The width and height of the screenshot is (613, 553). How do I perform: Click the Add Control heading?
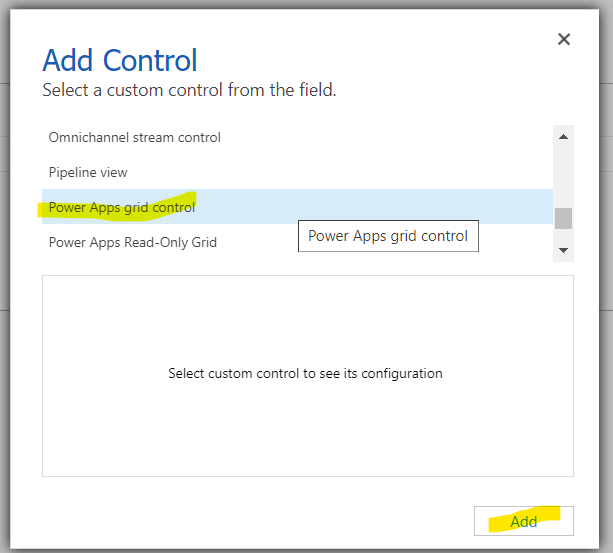pos(120,60)
